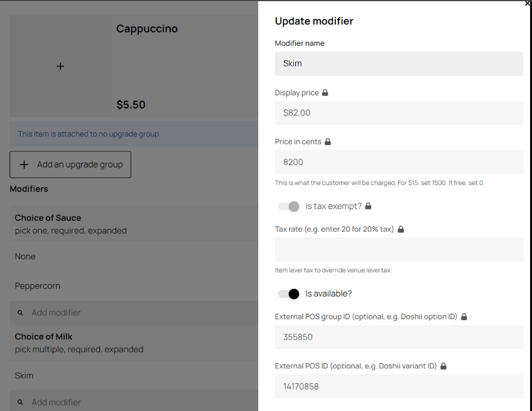Disable the Is available toggle
The height and width of the screenshot is (411, 532).
coord(288,294)
